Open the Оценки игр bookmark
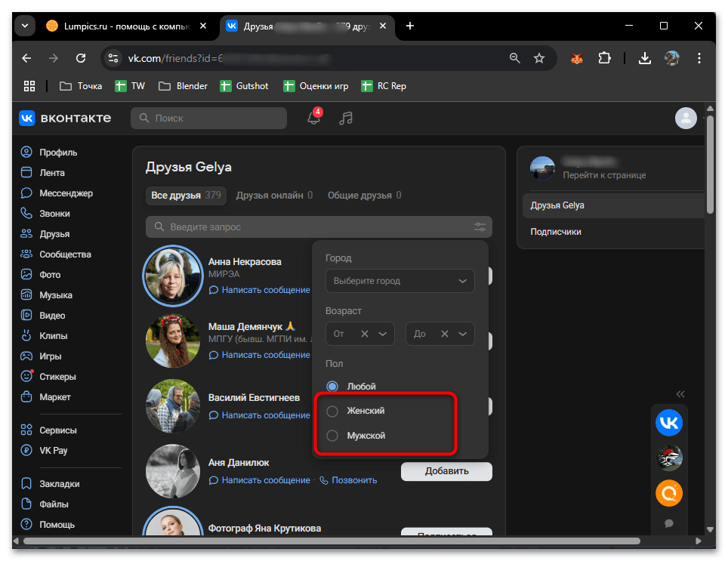The width and height of the screenshot is (728, 561). [316, 86]
